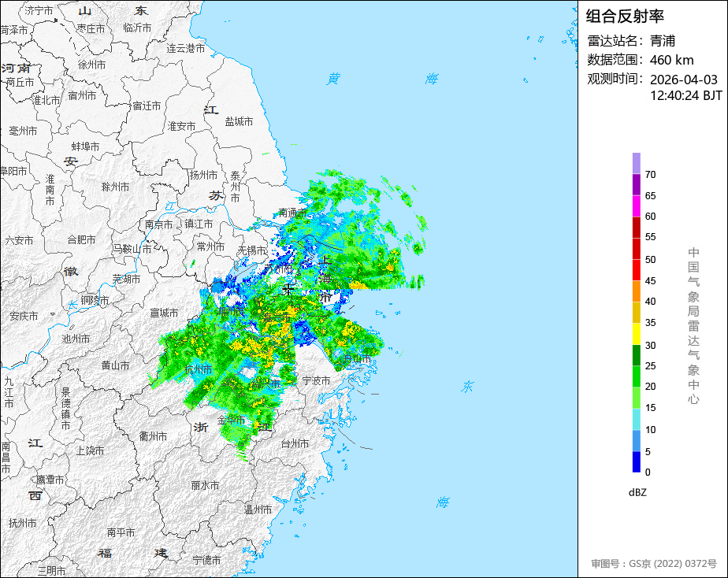728x578 pixels.
Task: Click the dBZ unit label under legend
Action: (x=637, y=493)
